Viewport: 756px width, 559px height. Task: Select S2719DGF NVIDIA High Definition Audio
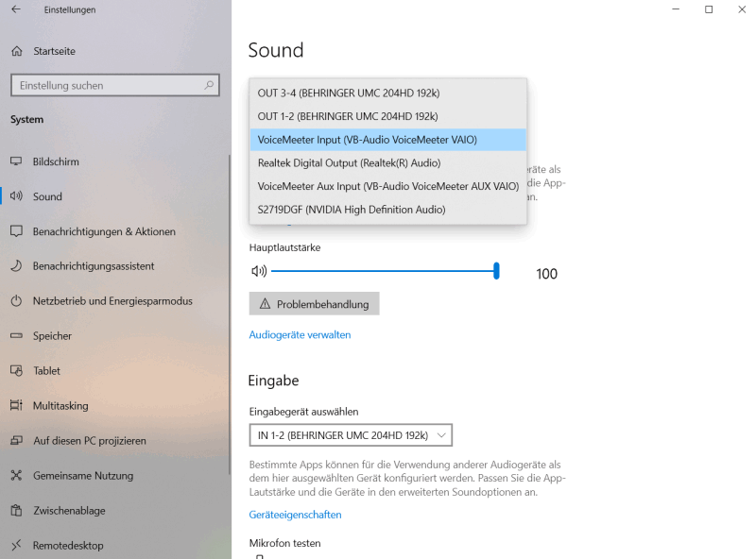(387, 210)
